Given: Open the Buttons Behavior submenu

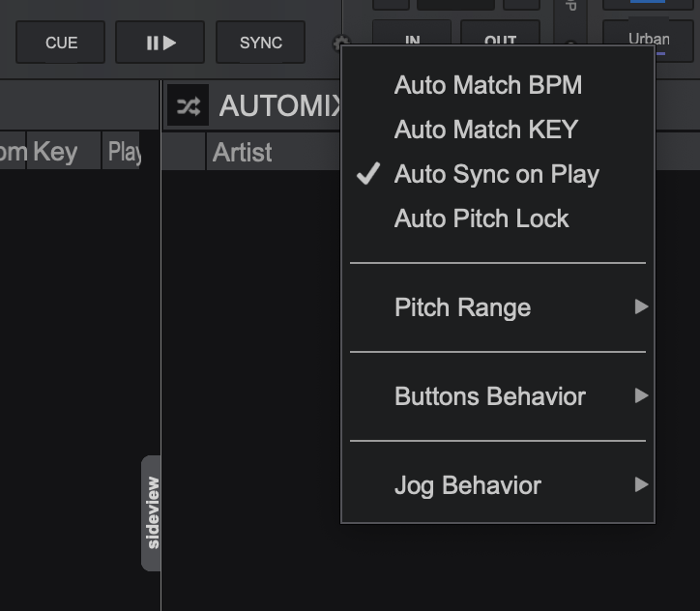Looking at the screenshot, I should (x=498, y=396).
